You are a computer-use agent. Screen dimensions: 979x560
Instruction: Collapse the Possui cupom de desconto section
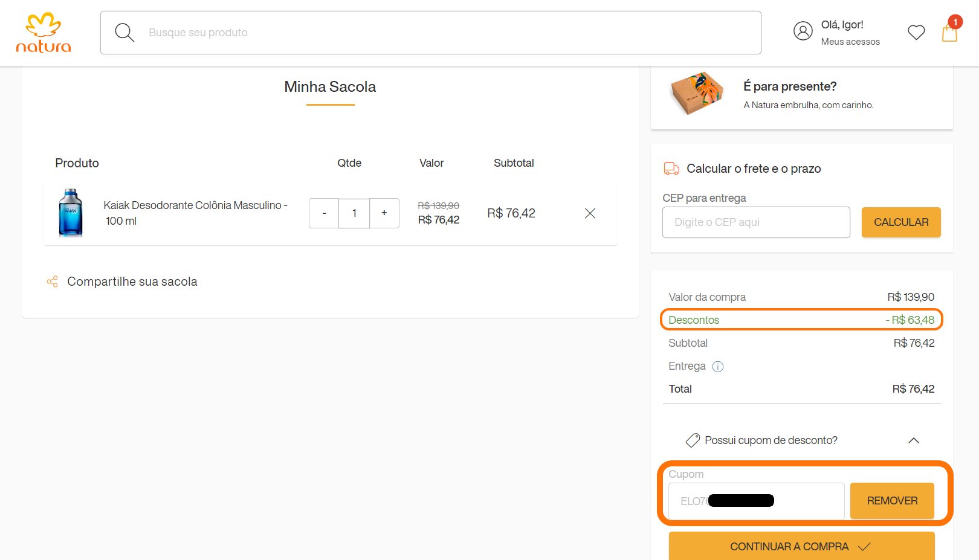914,440
